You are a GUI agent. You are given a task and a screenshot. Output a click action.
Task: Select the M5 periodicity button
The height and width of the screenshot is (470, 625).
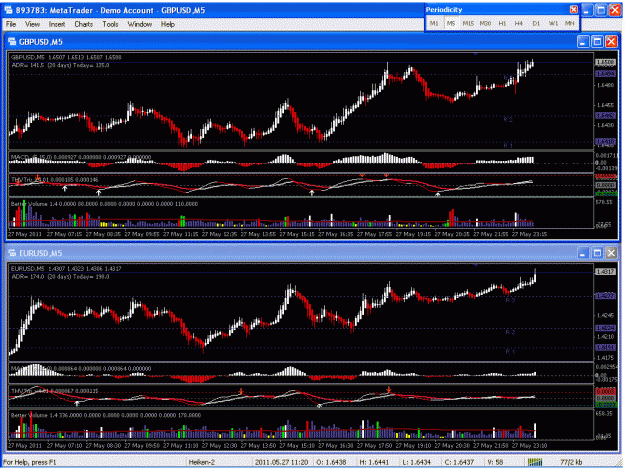(x=450, y=24)
